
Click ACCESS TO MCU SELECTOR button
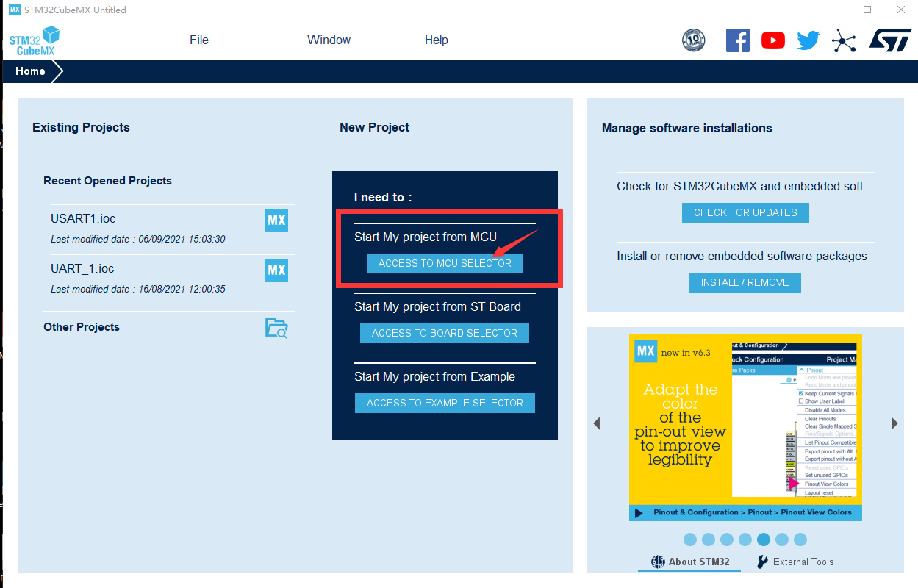(x=445, y=263)
